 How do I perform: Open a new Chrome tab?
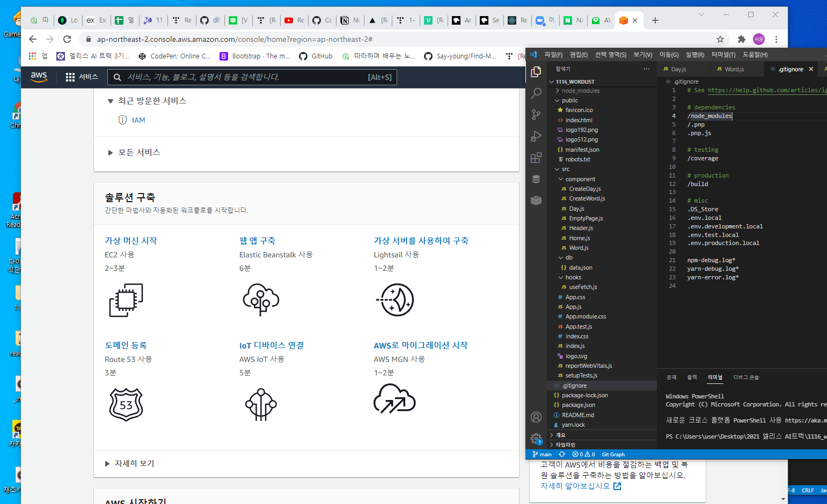coord(655,20)
